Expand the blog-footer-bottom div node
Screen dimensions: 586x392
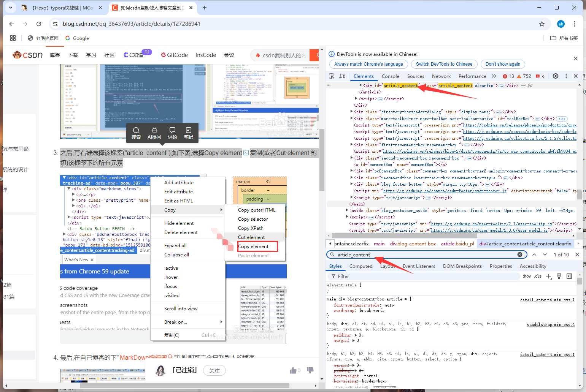tap(351, 184)
